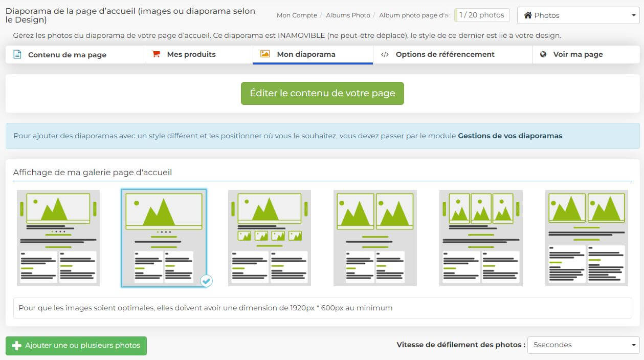Click Ajouter une ou plusieurs photos button

[x=76, y=346]
